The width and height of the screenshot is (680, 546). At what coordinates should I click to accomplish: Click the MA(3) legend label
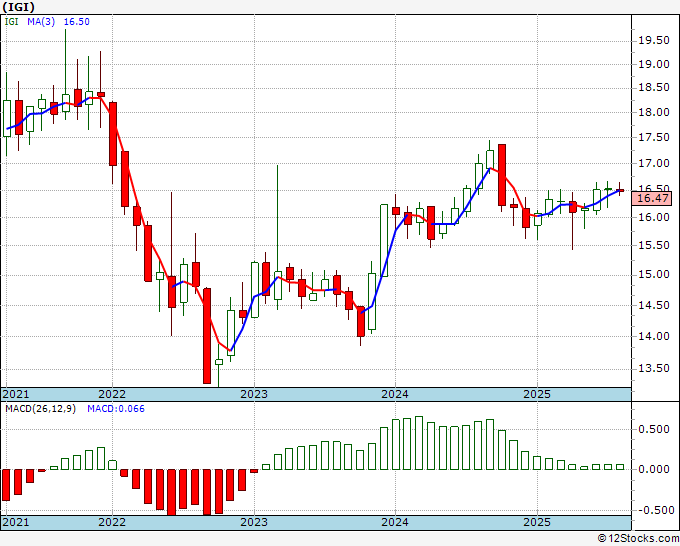[41, 22]
